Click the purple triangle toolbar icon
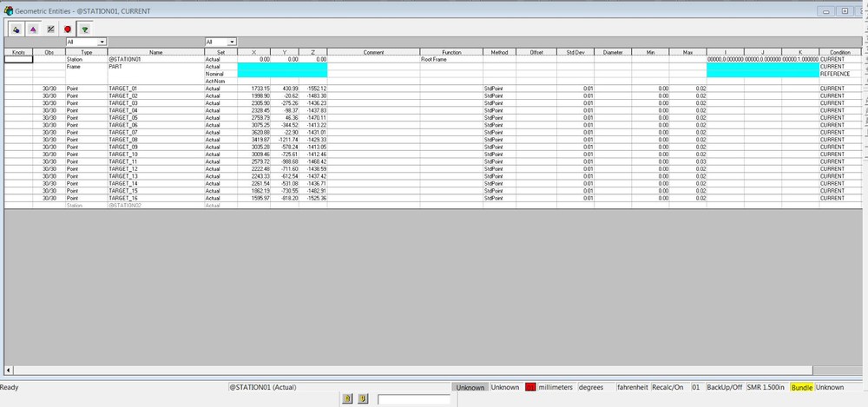 (33, 29)
